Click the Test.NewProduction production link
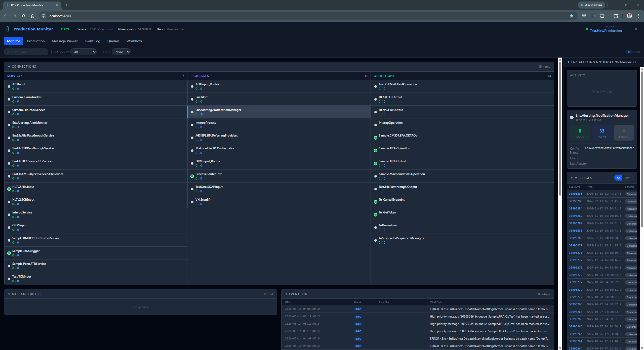The image size is (644, 350). [x=606, y=31]
